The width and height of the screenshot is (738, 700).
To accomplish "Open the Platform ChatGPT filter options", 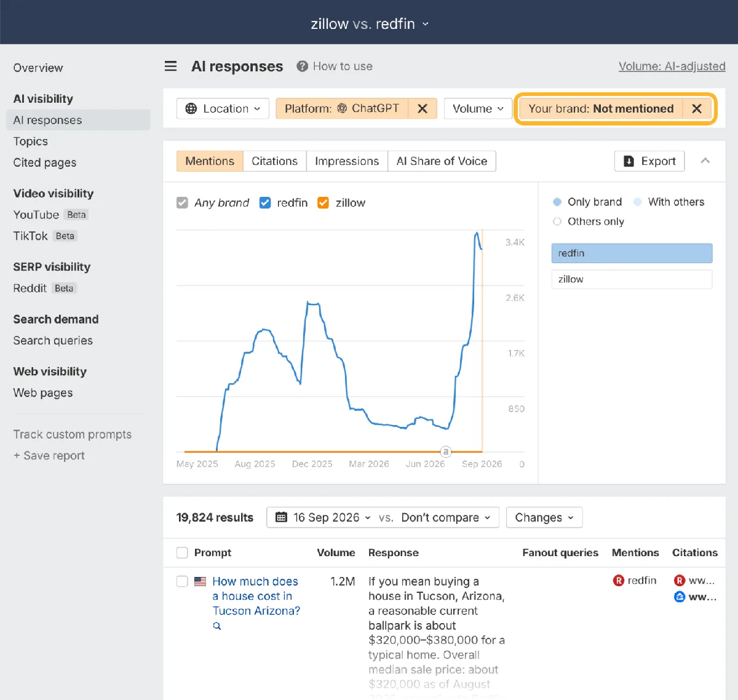I will (342, 108).
